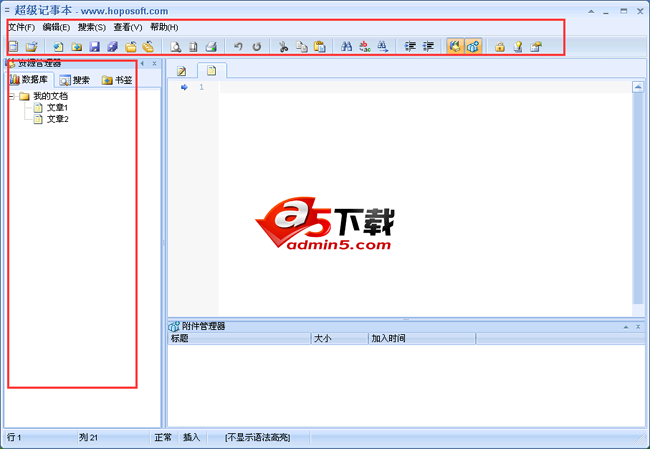The height and width of the screenshot is (449, 650).
Task: Click the Replace abc icon
Action: click(365, 46)
